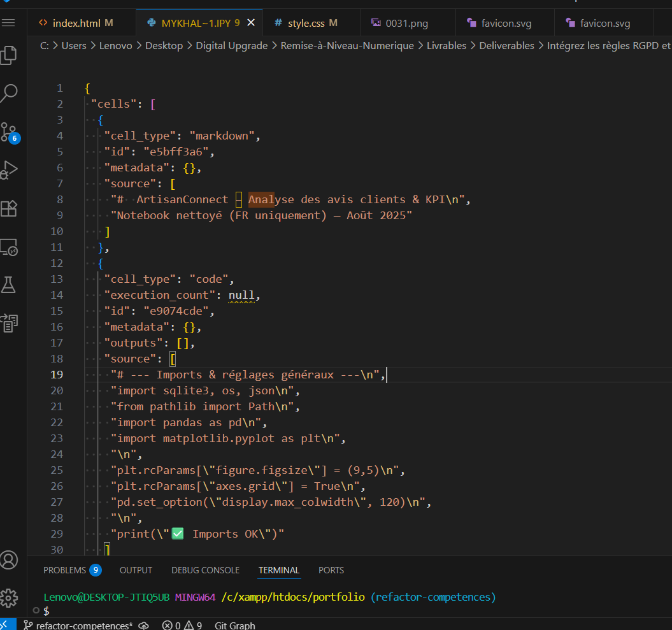Open Run and Debug view
This screenshot has height=630, width=672.
coord(9,170)
